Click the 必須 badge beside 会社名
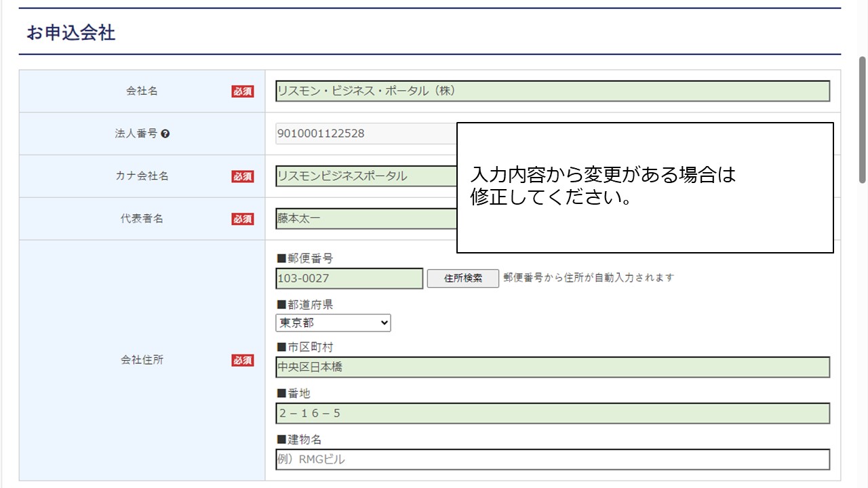Screen dimensions: 868x488 243,91
